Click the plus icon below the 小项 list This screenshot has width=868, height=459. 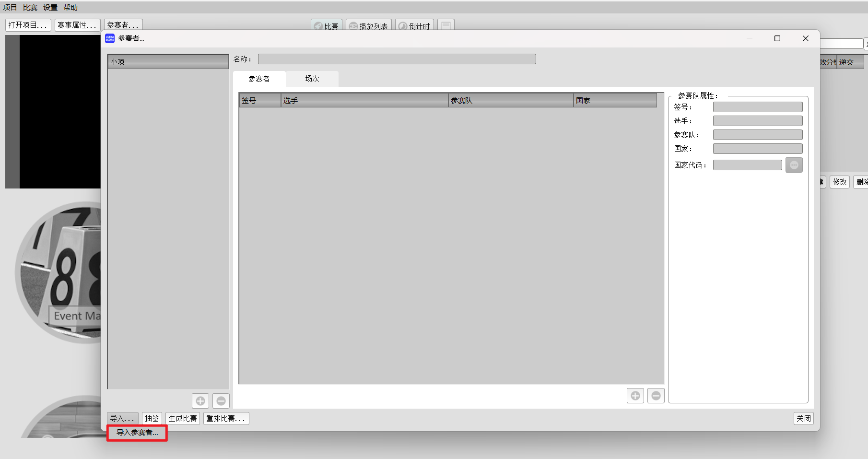click(x=200, y=400)
